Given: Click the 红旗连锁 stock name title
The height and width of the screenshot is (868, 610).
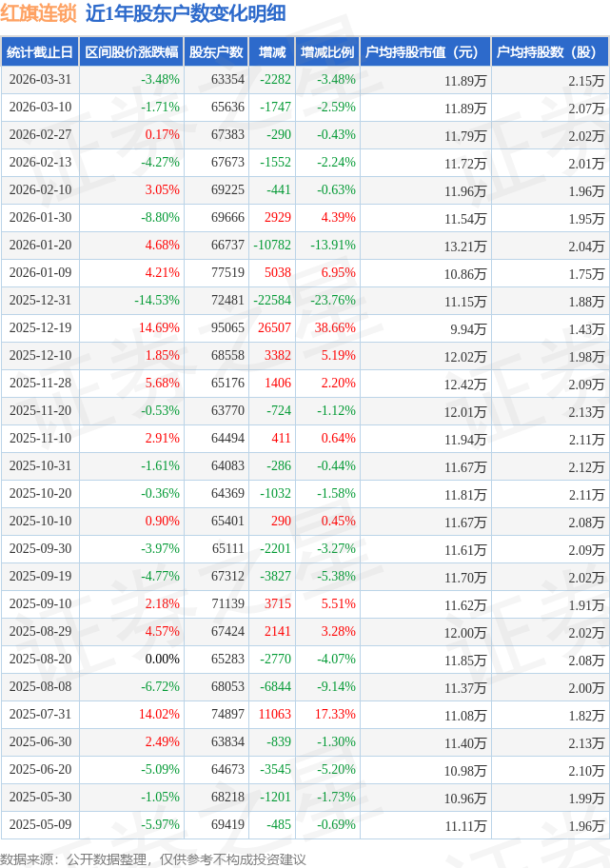Looking at the screenshot, I should click(39, 14).
